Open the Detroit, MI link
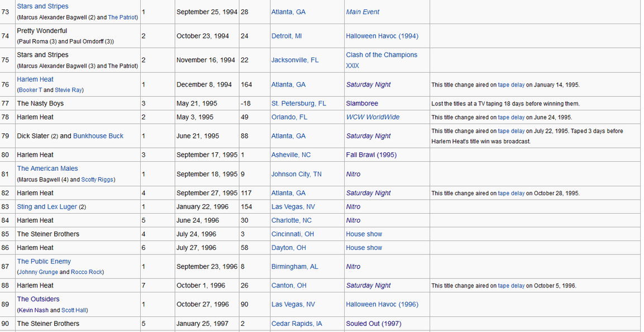Viewport: 644px width, 332px height. (287, 36)
